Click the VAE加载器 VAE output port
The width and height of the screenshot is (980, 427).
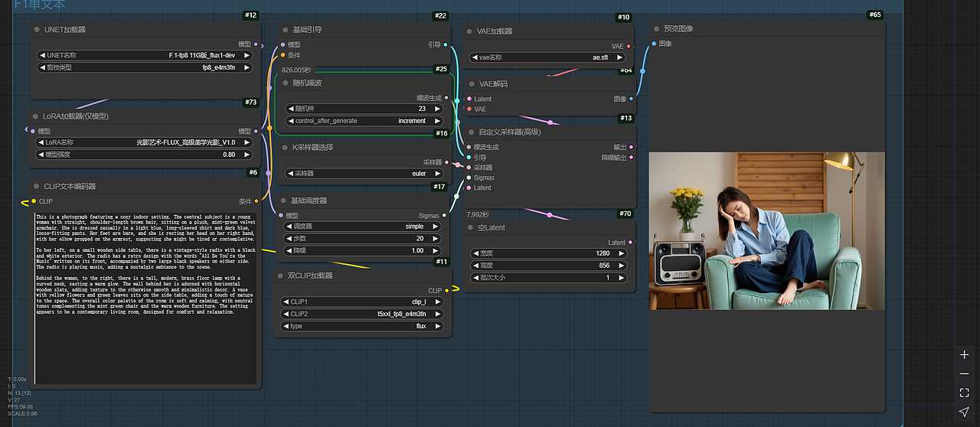click(629, 47)
